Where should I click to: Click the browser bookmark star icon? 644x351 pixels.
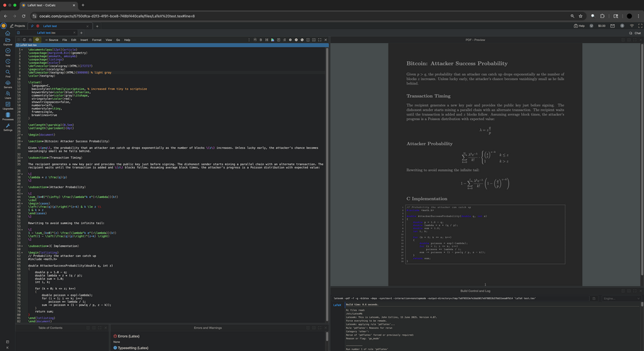580,16
